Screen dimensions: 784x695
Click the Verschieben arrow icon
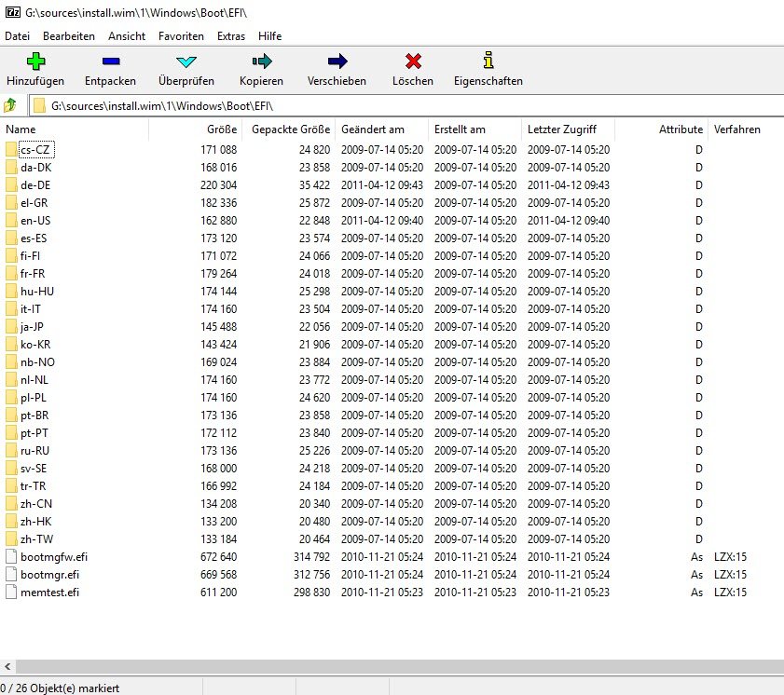[337, 61]
